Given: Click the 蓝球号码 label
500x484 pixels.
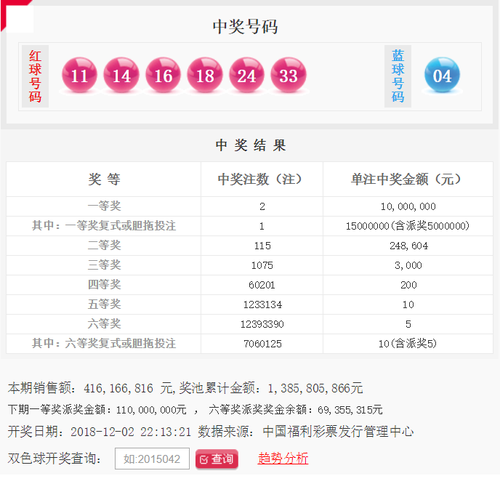Looking at the screenshot, I should 398,76.
